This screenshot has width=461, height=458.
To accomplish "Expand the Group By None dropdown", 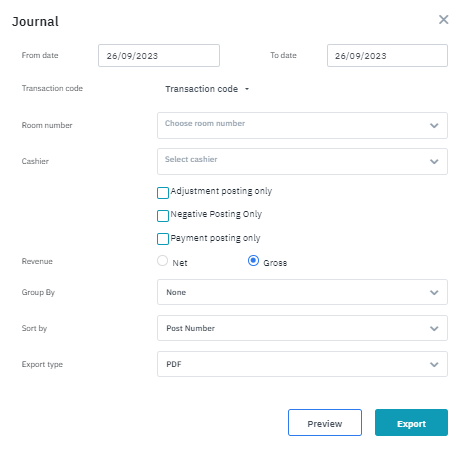I will click(302, 292).
